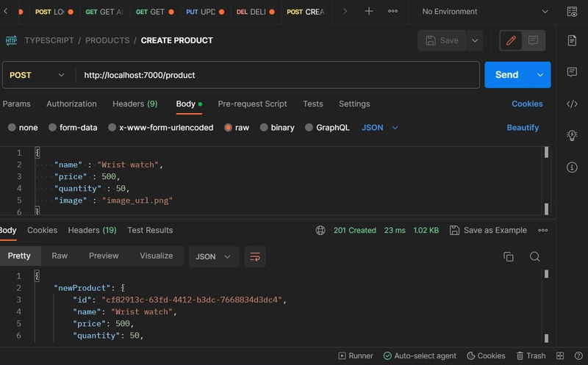Open the No Environment selector
Viewport: 588px width, 365px height.
click(x=484, y=12)
